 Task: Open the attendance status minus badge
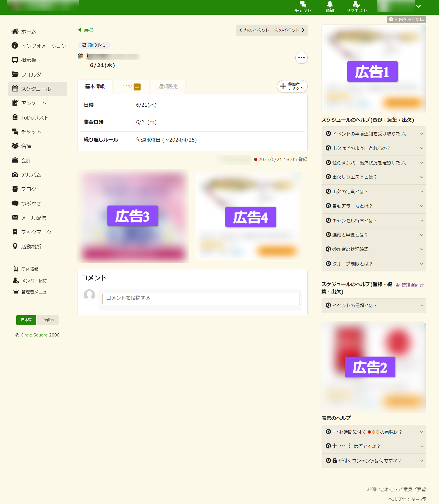(137, 87)
